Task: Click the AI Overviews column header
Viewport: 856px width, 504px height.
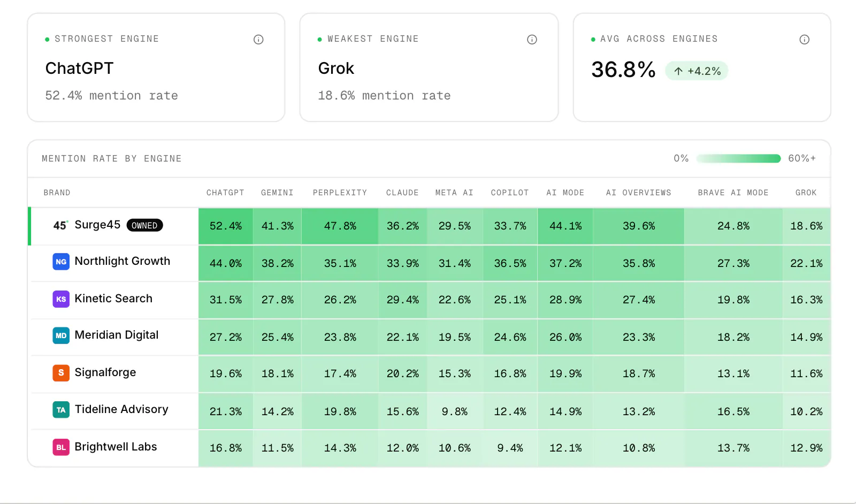Action: pos(638,193)
